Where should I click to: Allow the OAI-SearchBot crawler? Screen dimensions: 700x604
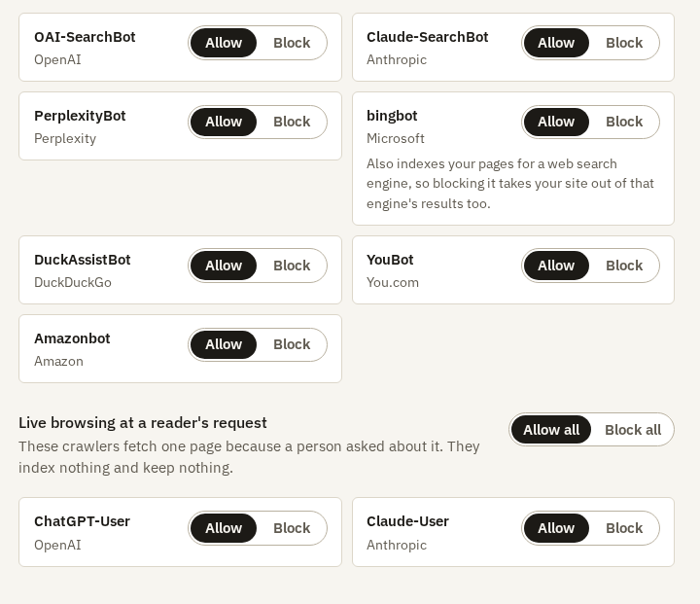pyautogui.click(x=224, y=43)
